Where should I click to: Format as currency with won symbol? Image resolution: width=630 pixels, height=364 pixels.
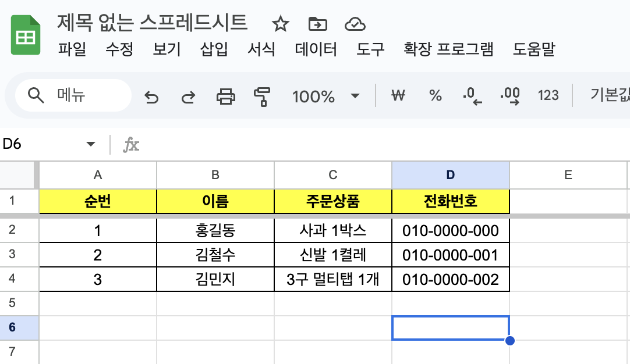click(398, 96)
